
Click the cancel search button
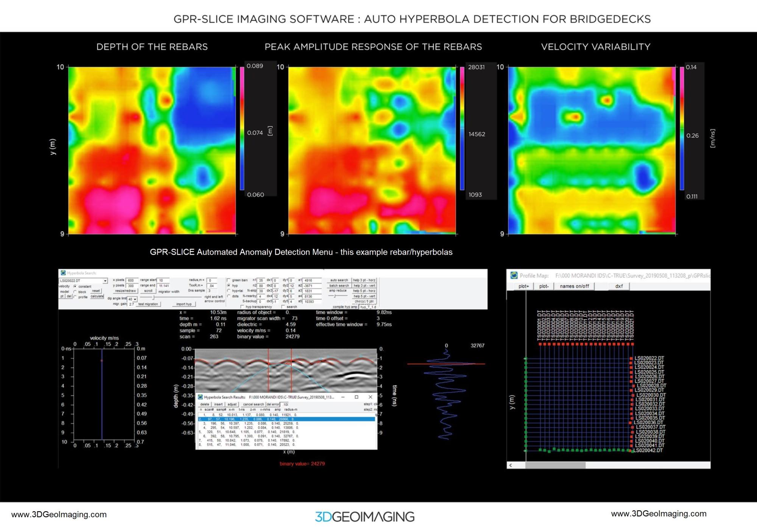253,404
